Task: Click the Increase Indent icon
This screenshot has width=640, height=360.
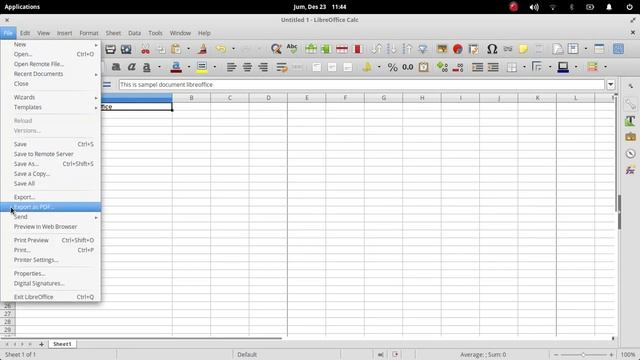Action: pyautogui.click(x=477, y=67)
